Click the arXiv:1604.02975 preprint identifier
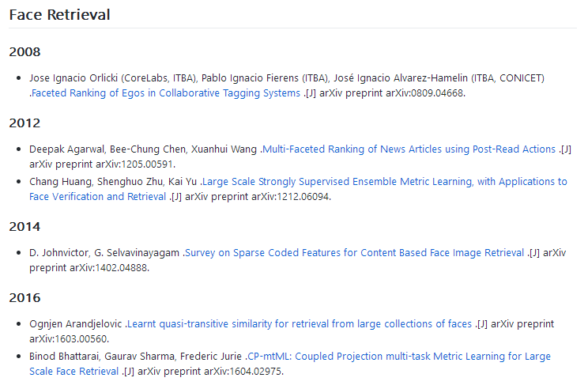Image resolution: width=588 pixels, height=389 pixels. [x=243, y=372]
